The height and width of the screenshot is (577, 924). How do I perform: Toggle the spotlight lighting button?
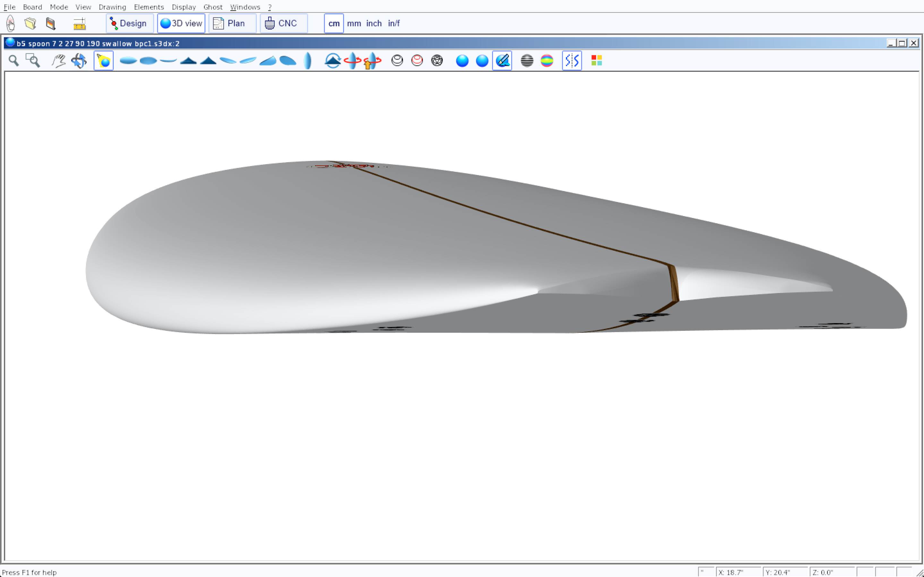pos(104,61)
